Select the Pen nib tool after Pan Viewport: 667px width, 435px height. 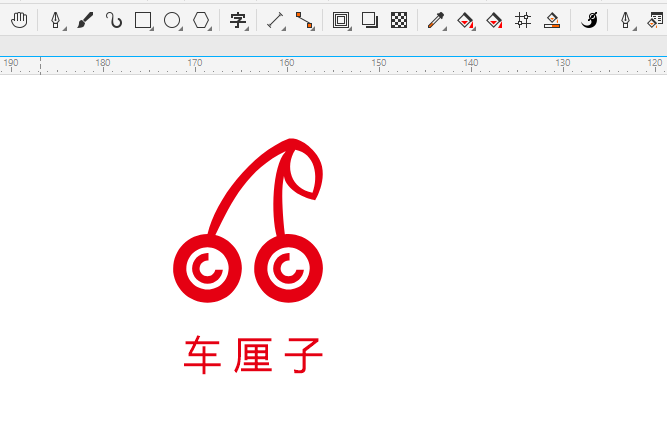[x=56, y=20]
